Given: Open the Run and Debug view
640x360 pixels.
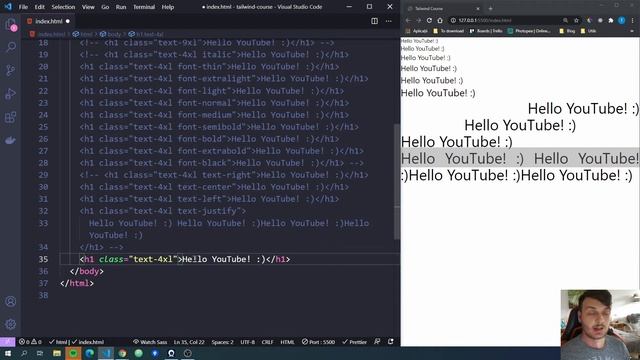Looking at the screenshot, I should click(x=11, y=94).
